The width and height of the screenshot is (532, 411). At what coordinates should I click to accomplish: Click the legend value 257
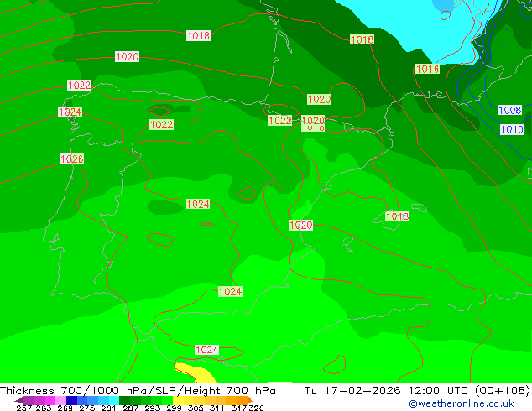click(23, 408)
